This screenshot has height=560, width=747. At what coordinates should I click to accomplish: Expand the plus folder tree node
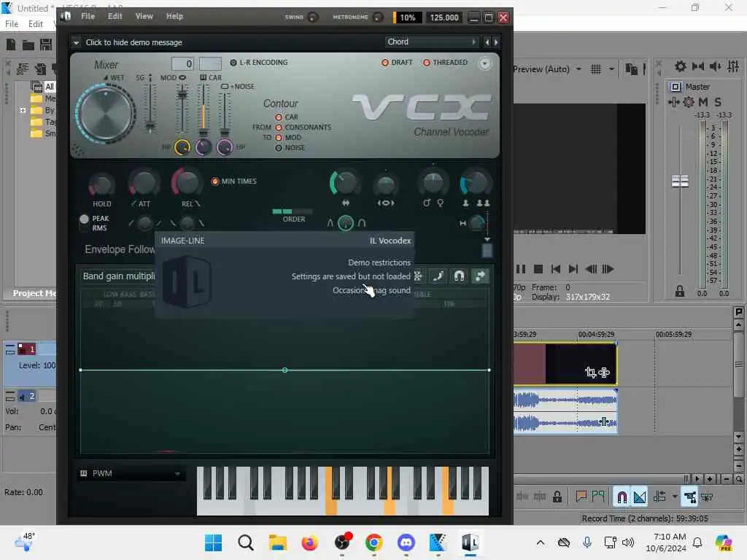coord(23,111)
